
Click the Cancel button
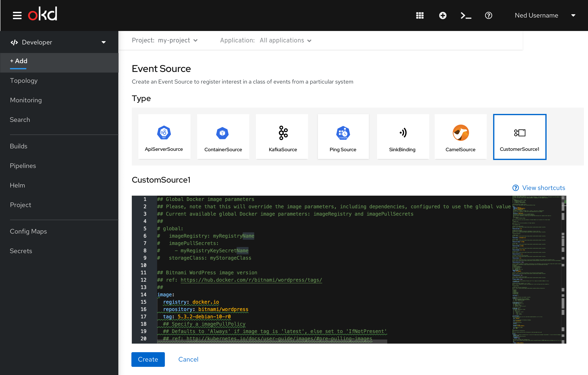188,359
